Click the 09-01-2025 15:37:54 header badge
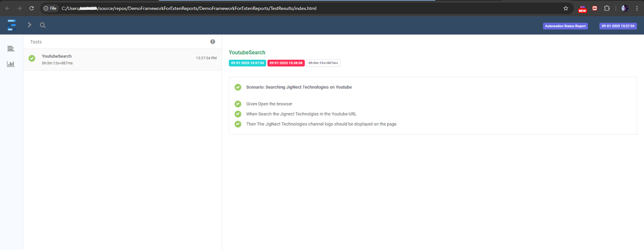Image resolution: width=644 pixels, height=250 pixels. 618,26
